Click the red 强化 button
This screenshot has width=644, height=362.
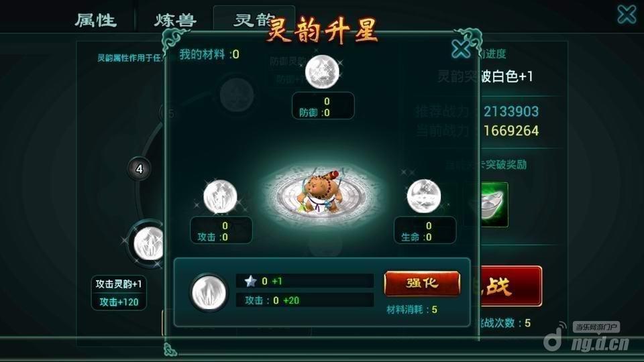(x=422, y=283)
